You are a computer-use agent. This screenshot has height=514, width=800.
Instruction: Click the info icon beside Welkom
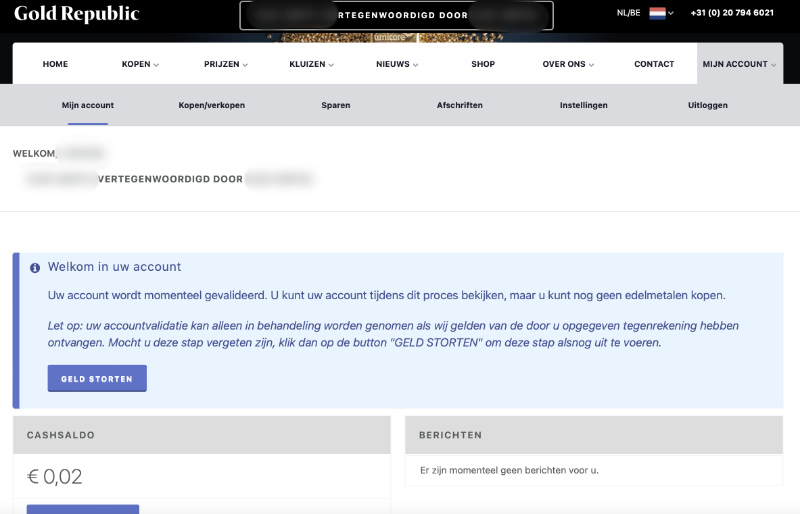tap(35, 268)
